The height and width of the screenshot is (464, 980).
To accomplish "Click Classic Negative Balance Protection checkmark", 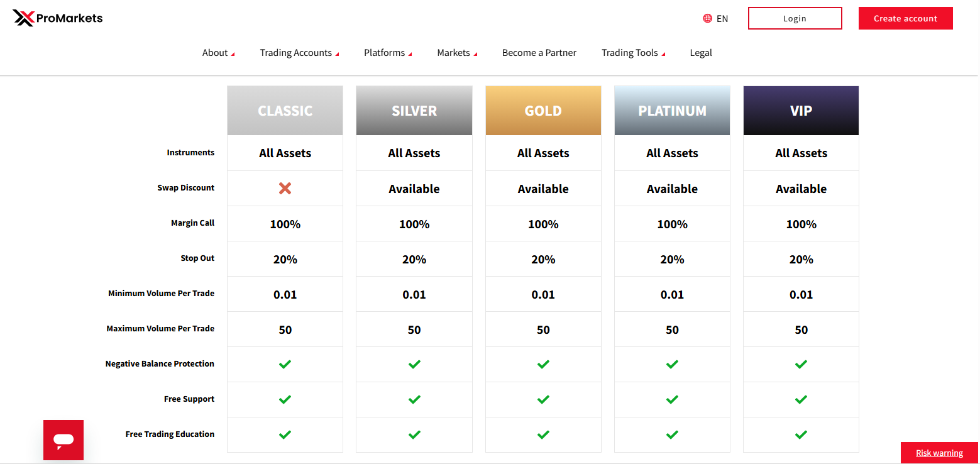I will pos(285,364).
